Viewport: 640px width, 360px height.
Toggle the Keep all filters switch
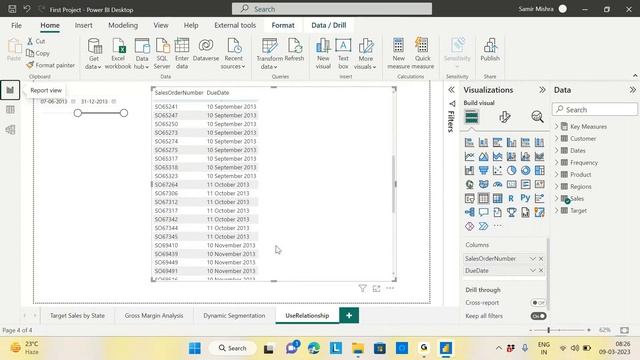(538, 316)
